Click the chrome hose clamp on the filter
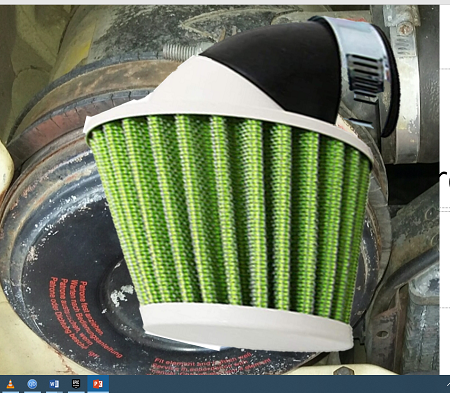 [362, 72]
